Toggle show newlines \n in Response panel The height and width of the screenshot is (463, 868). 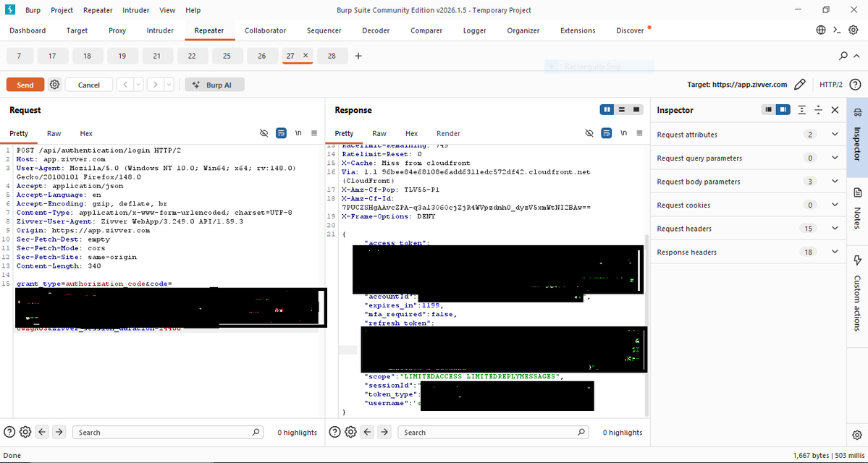point(624,133)
